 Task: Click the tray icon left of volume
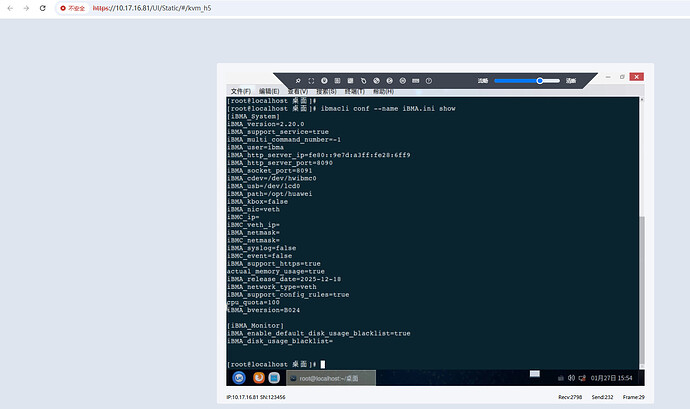[561, 378]
